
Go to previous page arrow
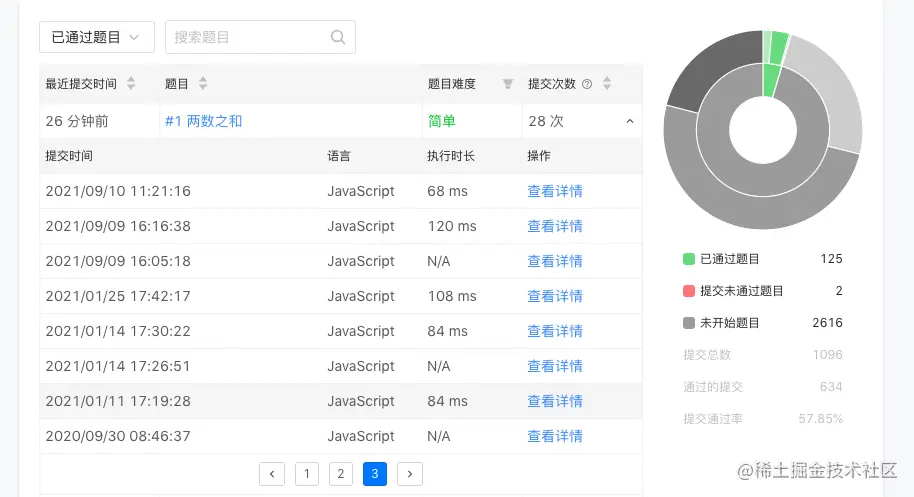click(x=272, y=474)
